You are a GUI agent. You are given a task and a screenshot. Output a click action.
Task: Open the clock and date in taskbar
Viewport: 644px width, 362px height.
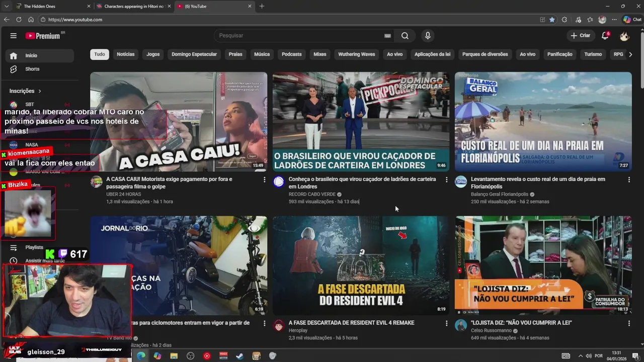(616, 355)
